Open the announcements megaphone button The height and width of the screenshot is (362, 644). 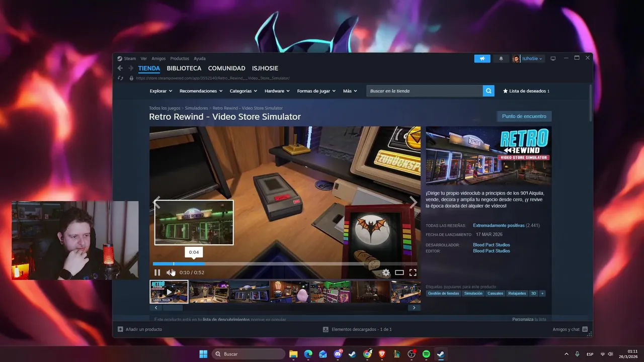click(482, 59)
